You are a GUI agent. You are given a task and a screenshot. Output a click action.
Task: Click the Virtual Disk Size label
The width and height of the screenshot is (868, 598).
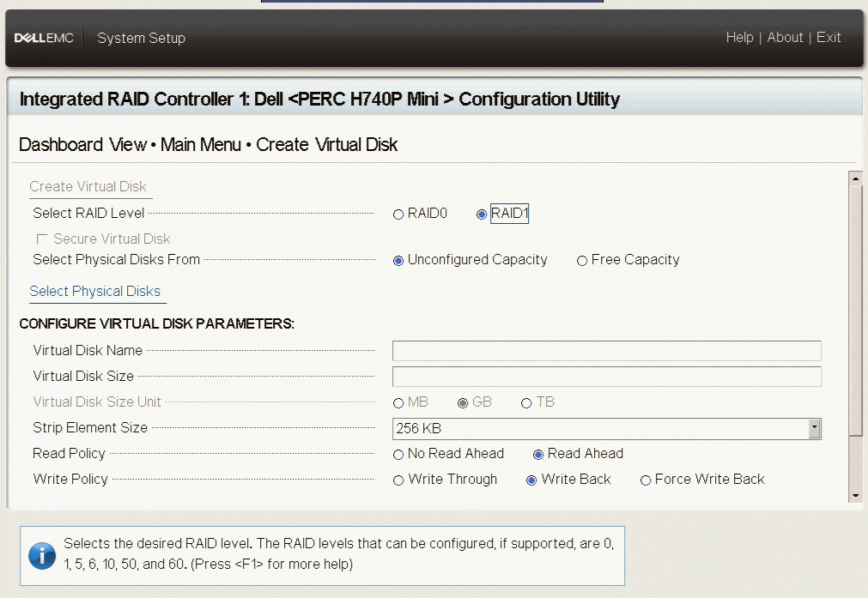tap(83, 376)
